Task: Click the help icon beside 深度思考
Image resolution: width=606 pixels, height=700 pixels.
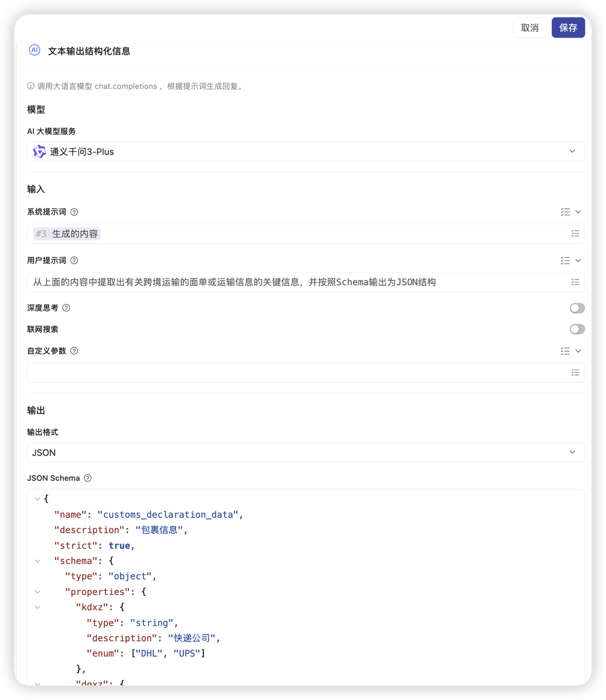Action: click(x=66, y=308)
